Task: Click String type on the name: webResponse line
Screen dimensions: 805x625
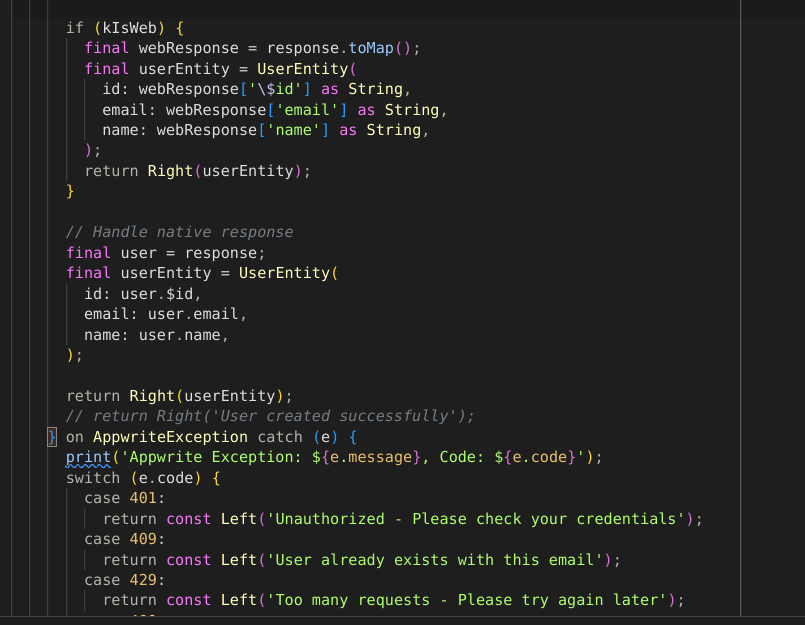Action: coord(394,130)
